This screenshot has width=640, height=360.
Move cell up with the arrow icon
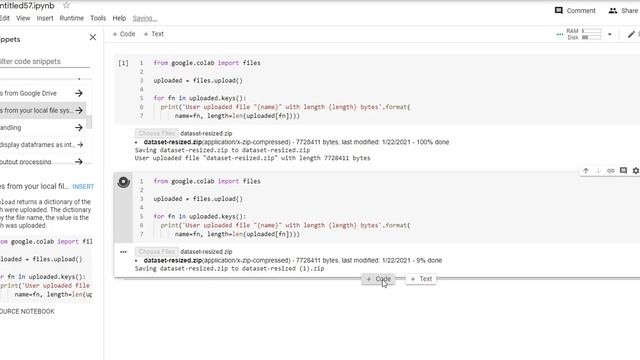click(586, 171)
